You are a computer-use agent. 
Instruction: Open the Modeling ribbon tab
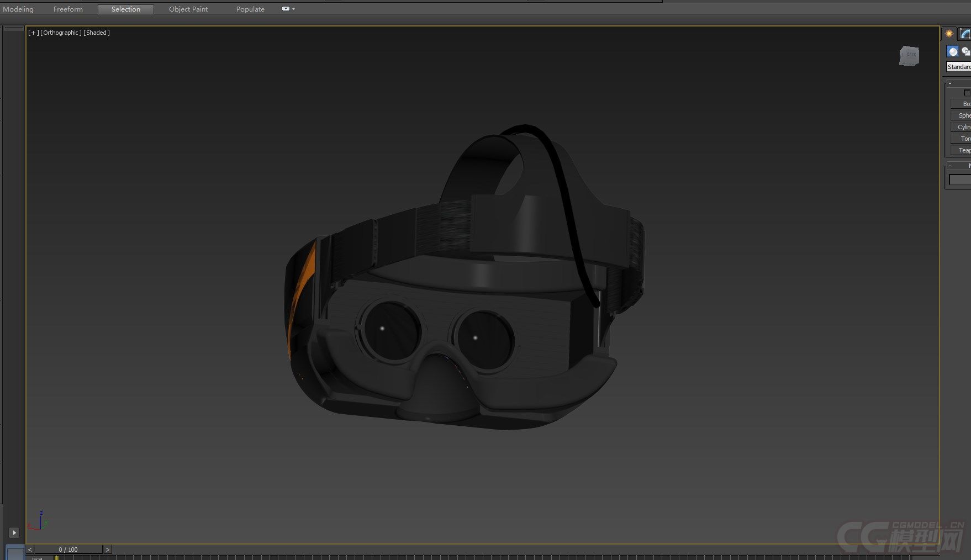[18, 9]
